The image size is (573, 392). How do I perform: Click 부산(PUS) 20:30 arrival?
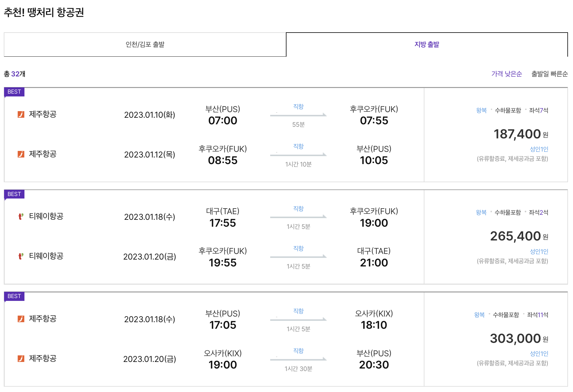point(374,359)
